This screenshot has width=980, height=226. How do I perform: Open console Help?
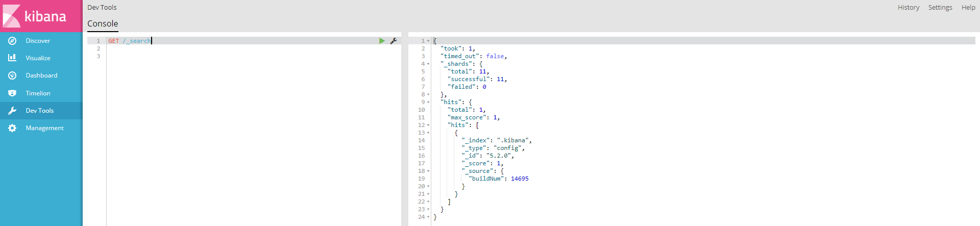[968, 8]
